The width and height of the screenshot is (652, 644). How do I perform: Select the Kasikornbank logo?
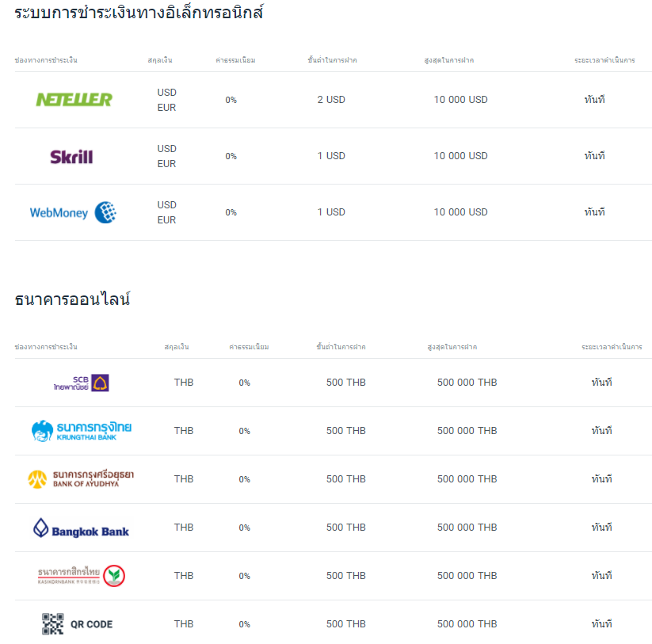[82, 576]
